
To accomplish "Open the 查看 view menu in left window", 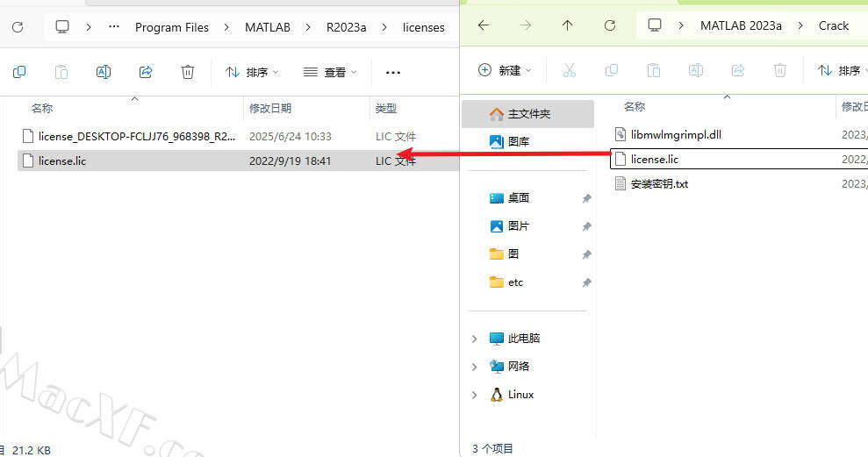I will point(330,73).
